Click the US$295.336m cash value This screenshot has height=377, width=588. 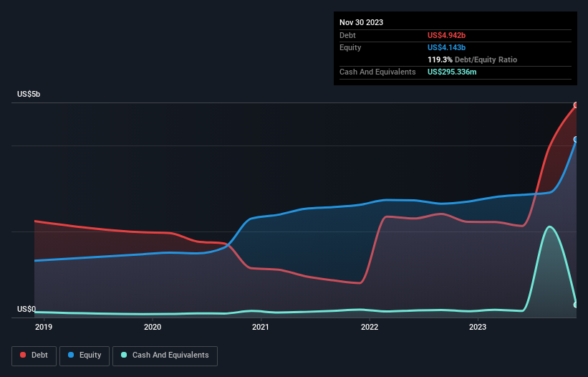(452, 72)
